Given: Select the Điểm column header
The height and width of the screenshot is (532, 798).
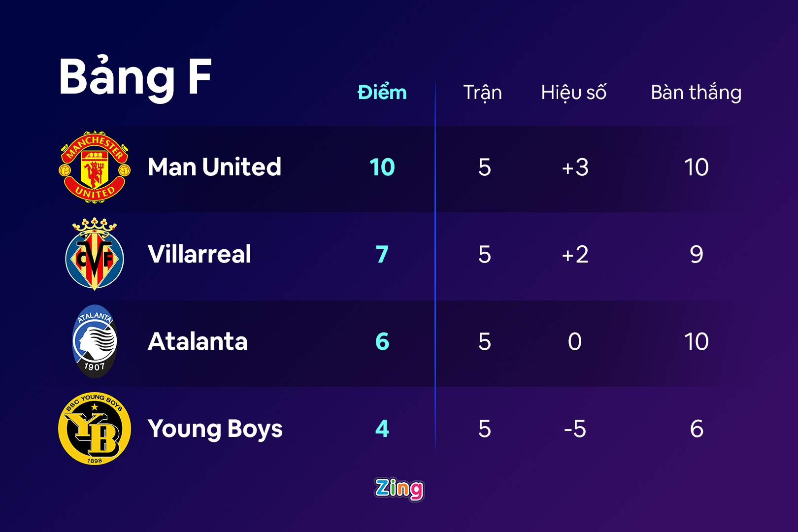Looking at the screenshot, I should (382, 93).
